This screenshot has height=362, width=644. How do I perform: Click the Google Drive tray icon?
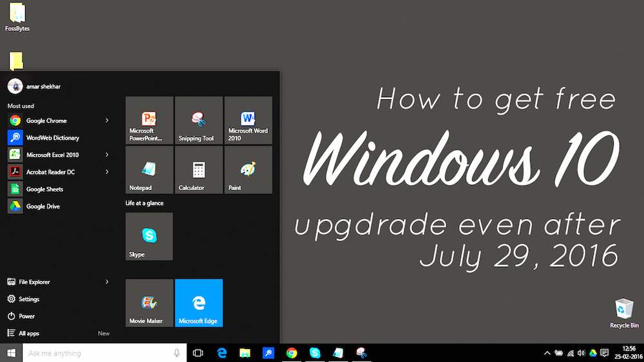(592, 353)
